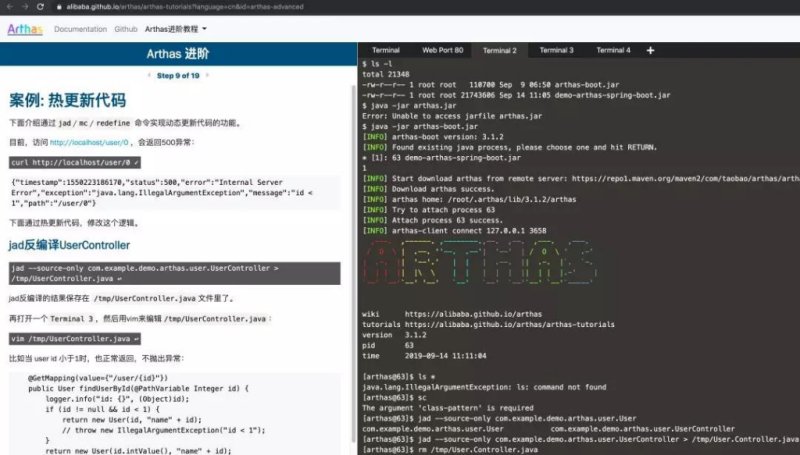
Task: Go to previous step arrow
Action: click(149, 75)
